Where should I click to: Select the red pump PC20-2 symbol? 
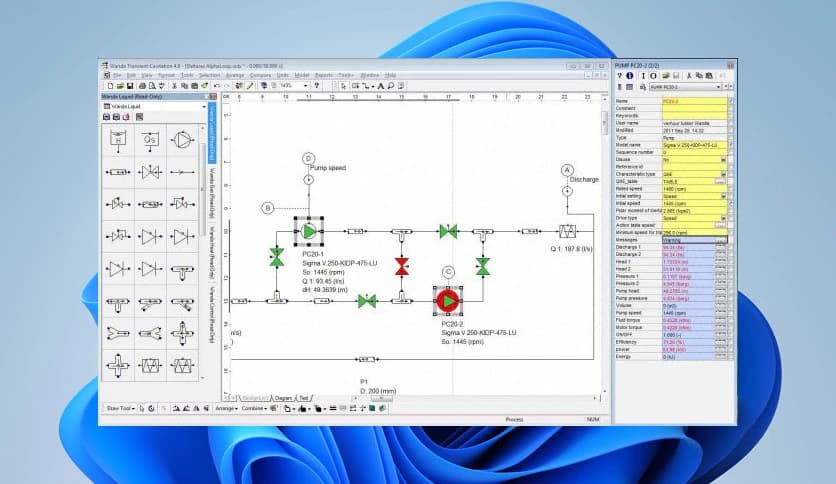click(x=448, y=300)
